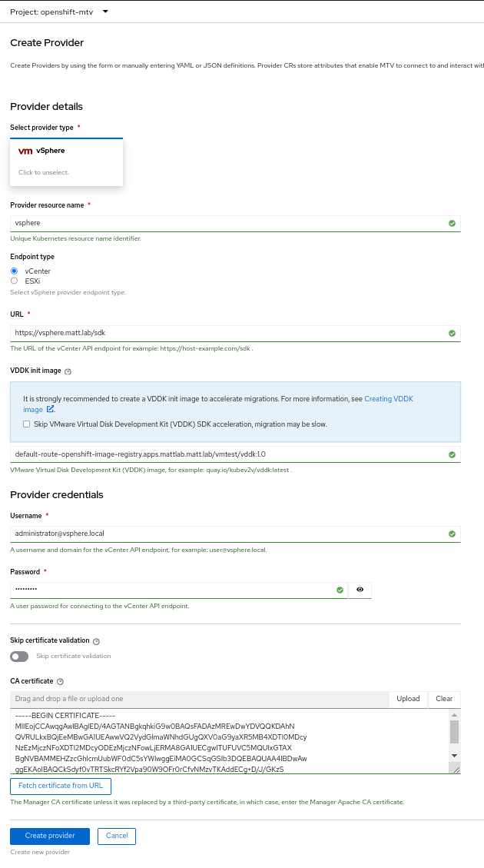Viewport: 484px width, 868px height.
Task: Select the vCenter endpoint type
Action: [x=15, y=271]
